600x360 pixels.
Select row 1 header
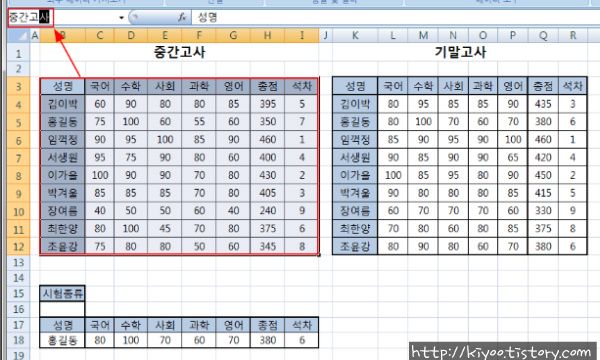[x=18, y=53]
